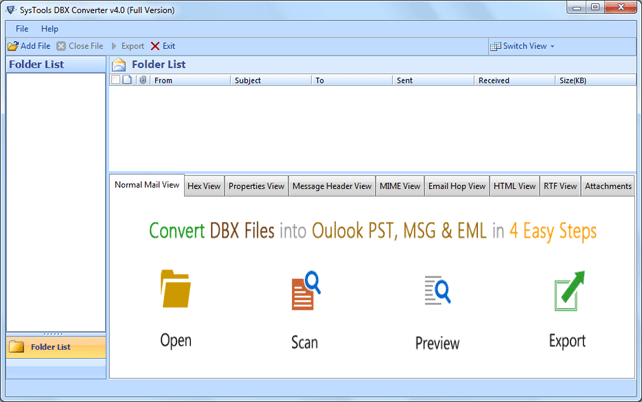Minimize the DBX Converter window
The image size is (642, 402).
pyautogui.click(x=577, y=7)
